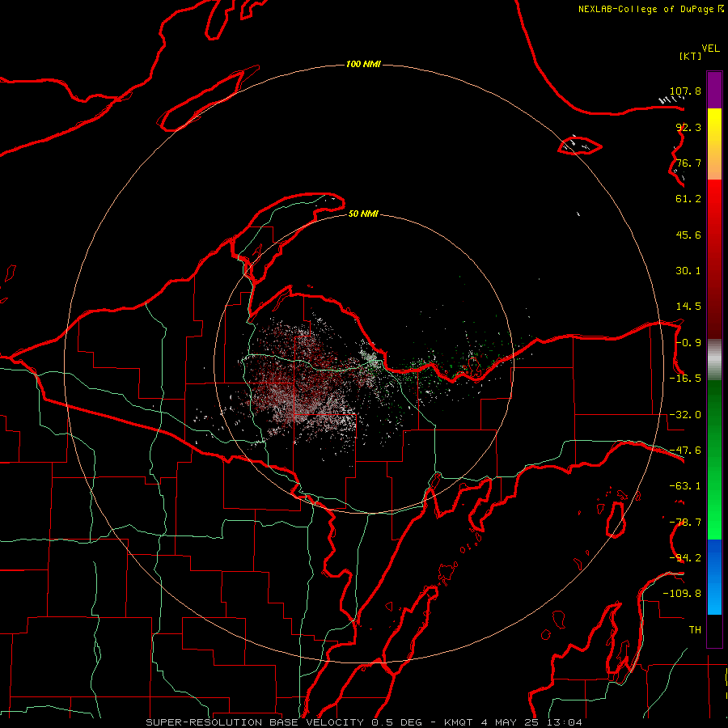Click the purple segment of the color bar
The width and height of the screenshot is (728, 728).
click(714, 90)
